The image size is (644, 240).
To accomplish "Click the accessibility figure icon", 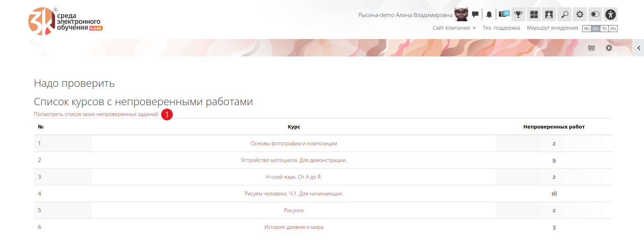I will pos(611,15).
